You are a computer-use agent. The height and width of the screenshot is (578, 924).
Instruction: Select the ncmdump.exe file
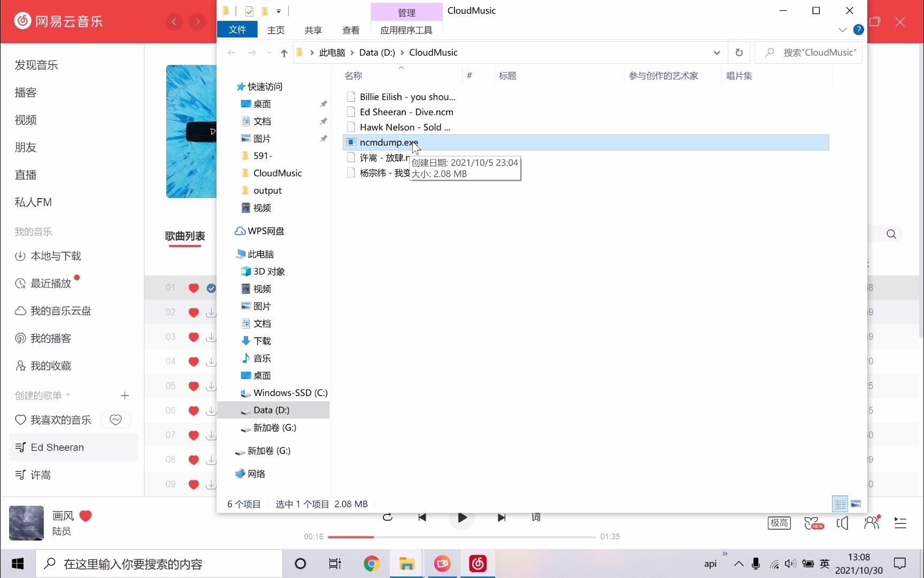389,142
